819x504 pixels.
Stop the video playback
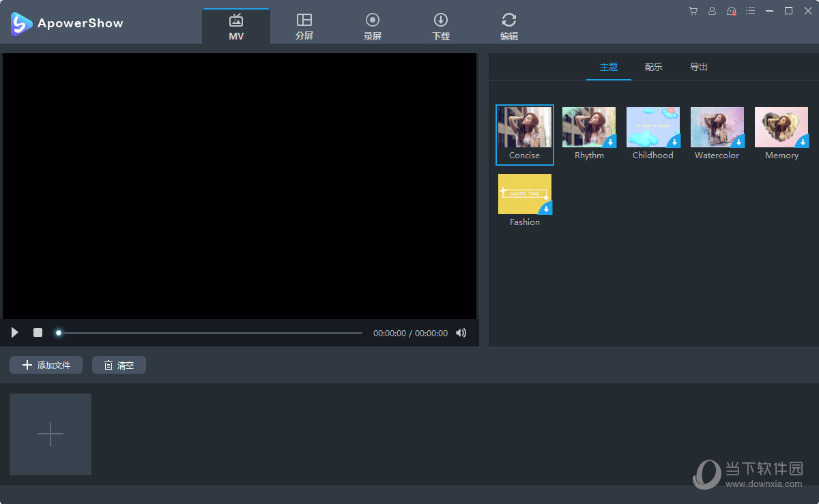pos(38,333)
